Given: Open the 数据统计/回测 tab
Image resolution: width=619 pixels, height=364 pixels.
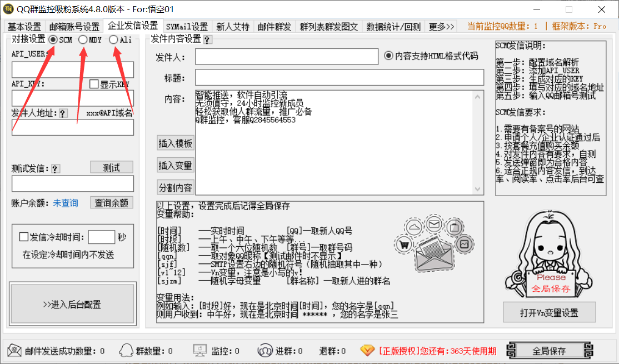Looking at the screenshot, I should (393, 27).
